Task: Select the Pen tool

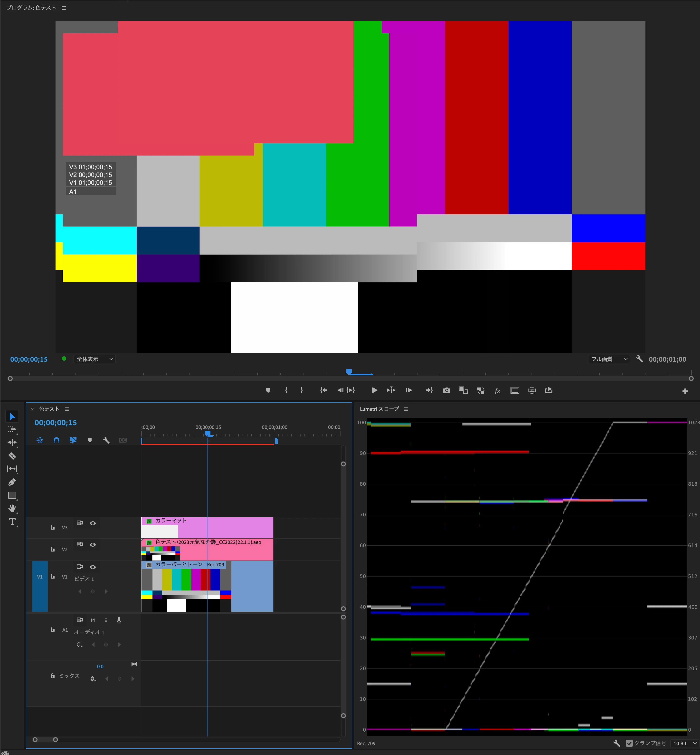Action: tap(12, 482)
